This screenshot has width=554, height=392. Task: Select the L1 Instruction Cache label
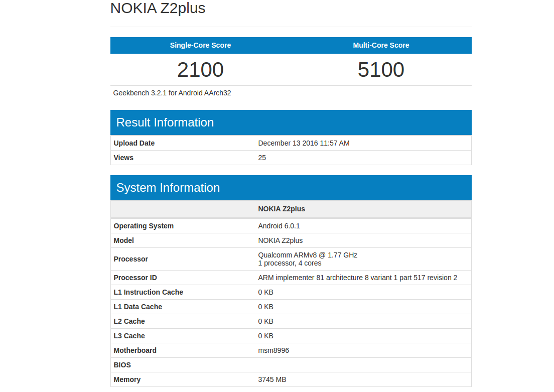click(x=148, y=292)
